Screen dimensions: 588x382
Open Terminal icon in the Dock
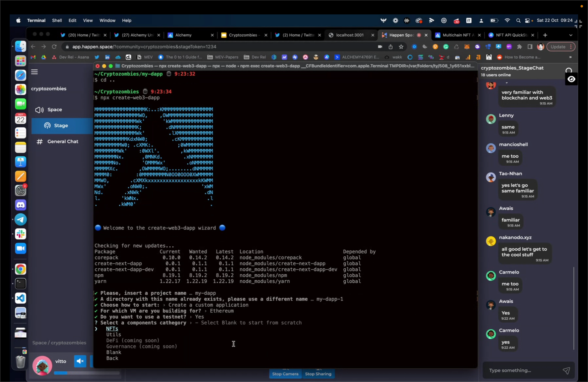(20, 284)
